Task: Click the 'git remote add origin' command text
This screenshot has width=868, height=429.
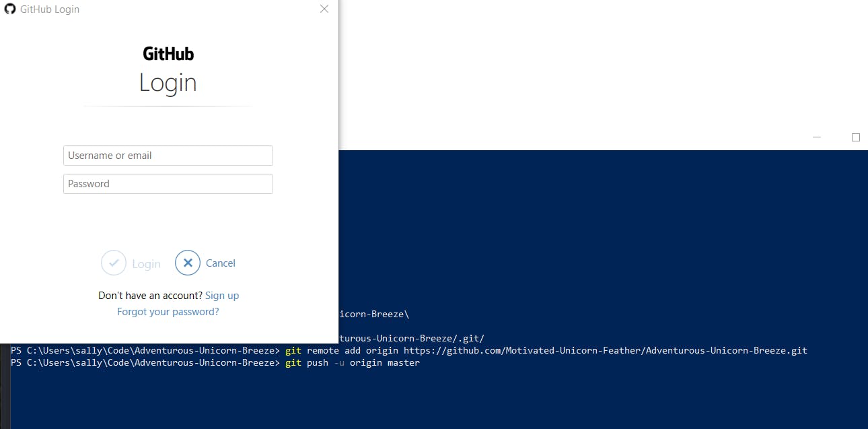Action: 341,350
